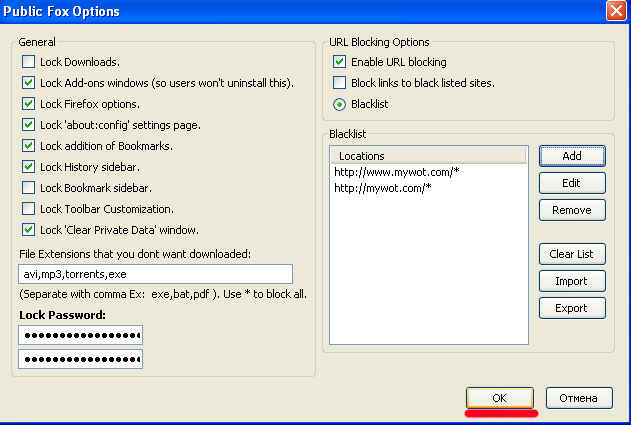Uncheck Lock 'about:config' settings page
This screenshot has height=425, width=631.
[28, 125]
